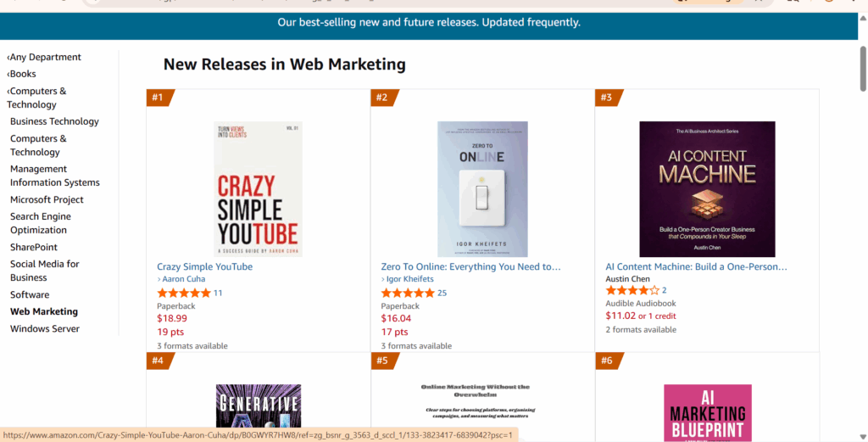Click the star rating of Crazy Simple YouTube

pos(183,293)
